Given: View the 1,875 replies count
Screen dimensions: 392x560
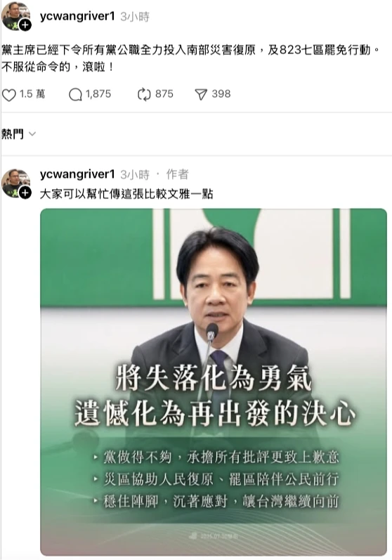Looking at the screenshot, I should pos(98,94).
